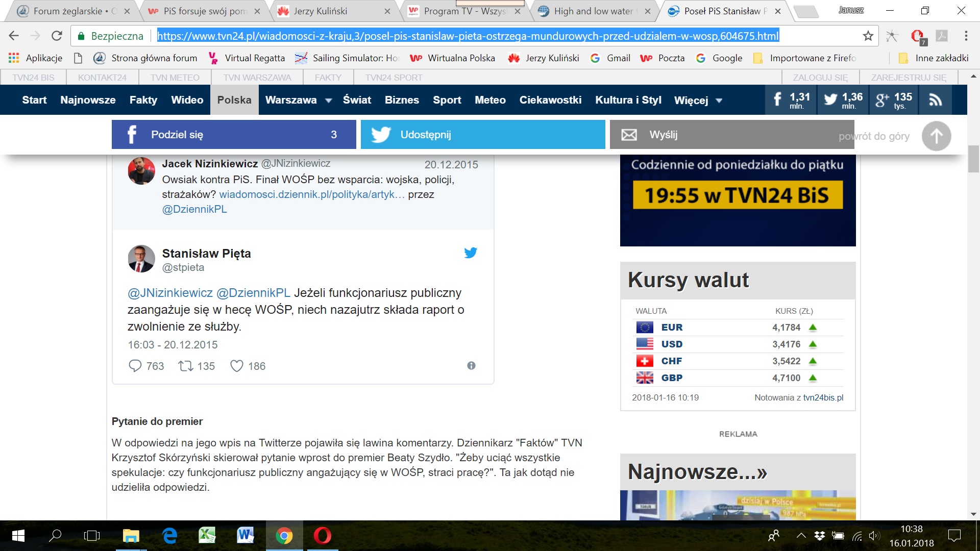Open the 19:55 w TVN24 BiS banner
Screen dimensions: 980x551
coord(738,196)
